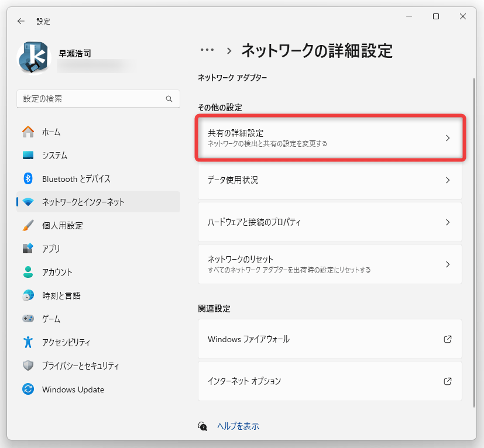
Task: Open the ホーム house icon
Action: pos(28,132)
